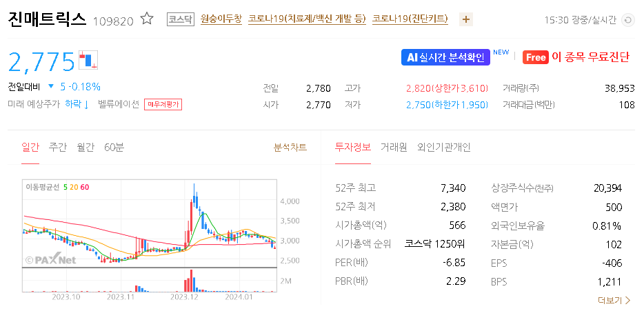Click the 진매트릭스 stock name heading

(47, 19)
